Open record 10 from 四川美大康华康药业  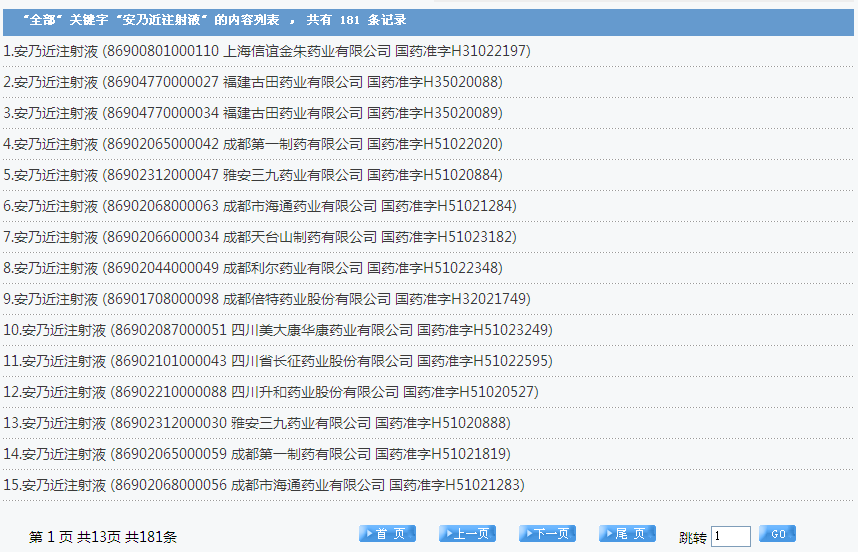point(278,330)
